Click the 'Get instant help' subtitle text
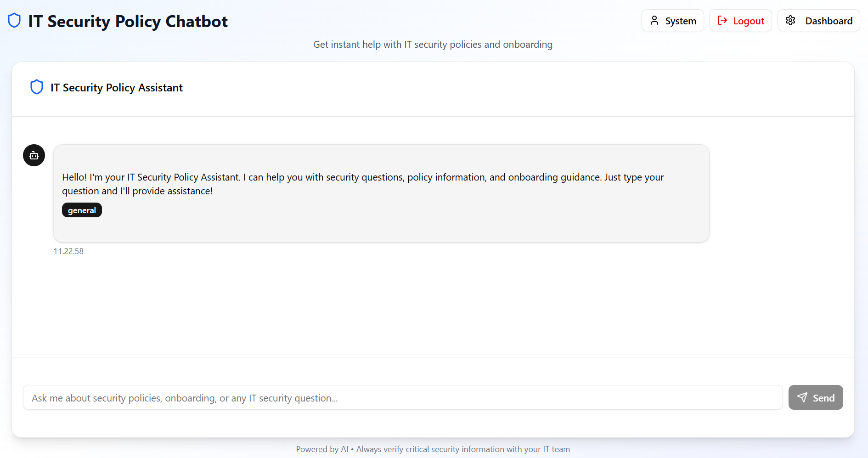The image size is (868, 458). (x=433, y=45)
